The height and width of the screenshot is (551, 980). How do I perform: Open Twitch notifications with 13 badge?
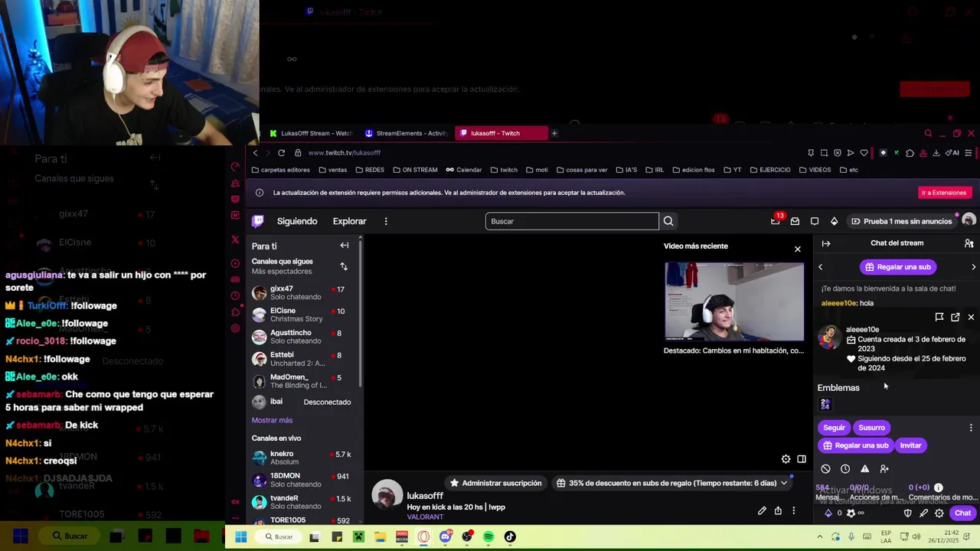tap(776, 221)
